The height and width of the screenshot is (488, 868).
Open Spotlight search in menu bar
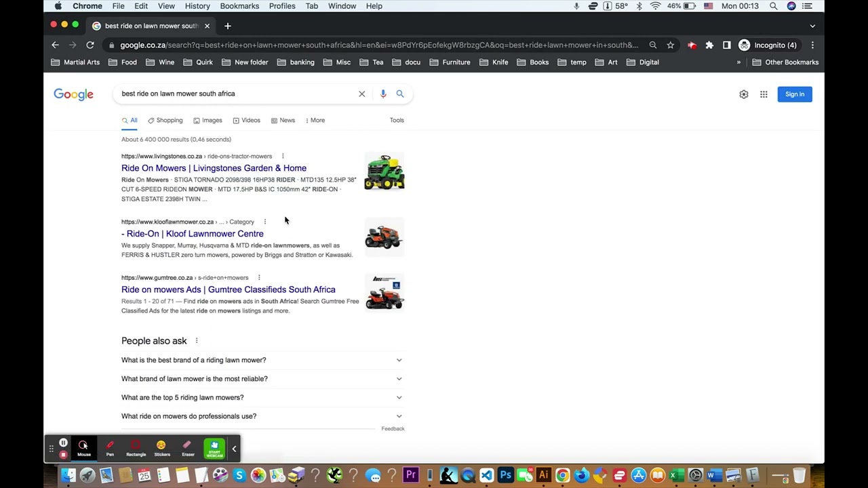[773, 6]
